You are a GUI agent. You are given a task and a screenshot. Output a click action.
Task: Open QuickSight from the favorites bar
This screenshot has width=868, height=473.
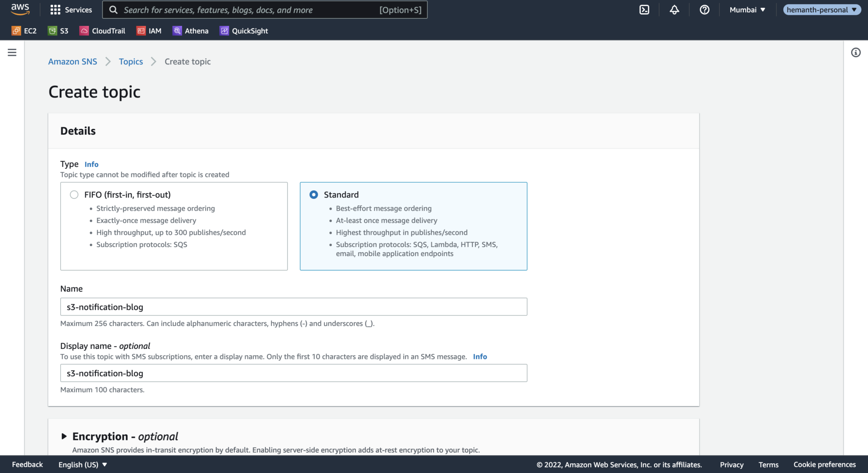click(x=244, y=31)
